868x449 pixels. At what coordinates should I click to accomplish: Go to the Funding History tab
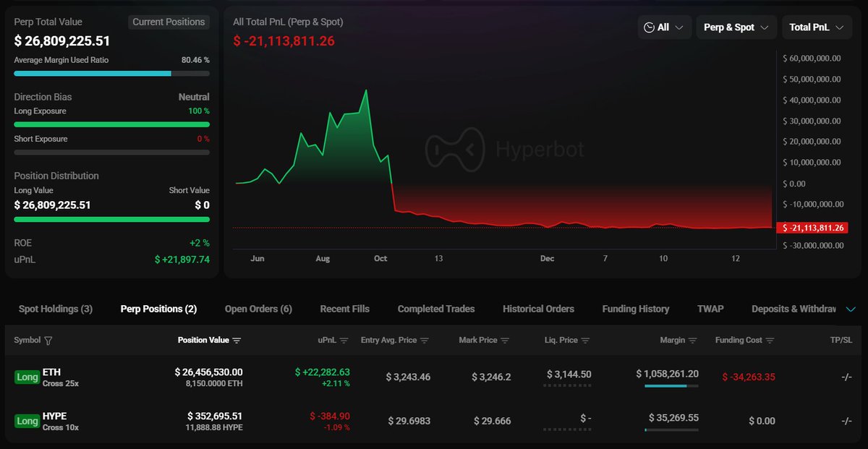pyautogui.click(x=635, y=309)
